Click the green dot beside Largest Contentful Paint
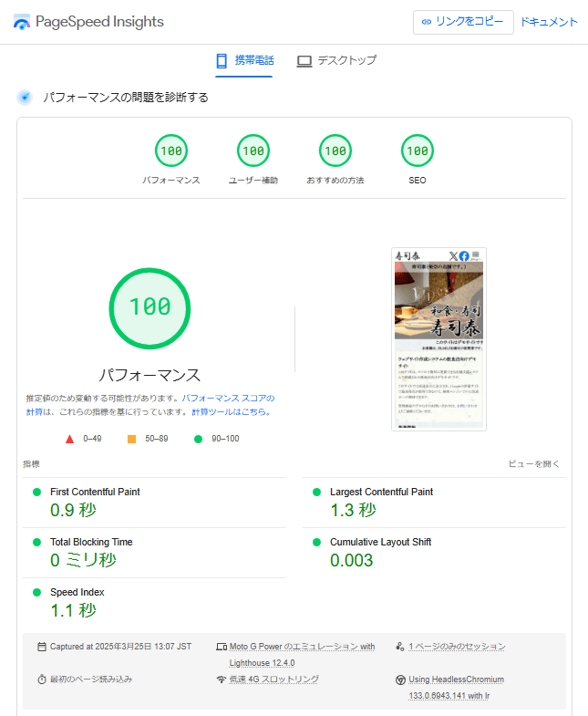 click(x=317, y=492)
